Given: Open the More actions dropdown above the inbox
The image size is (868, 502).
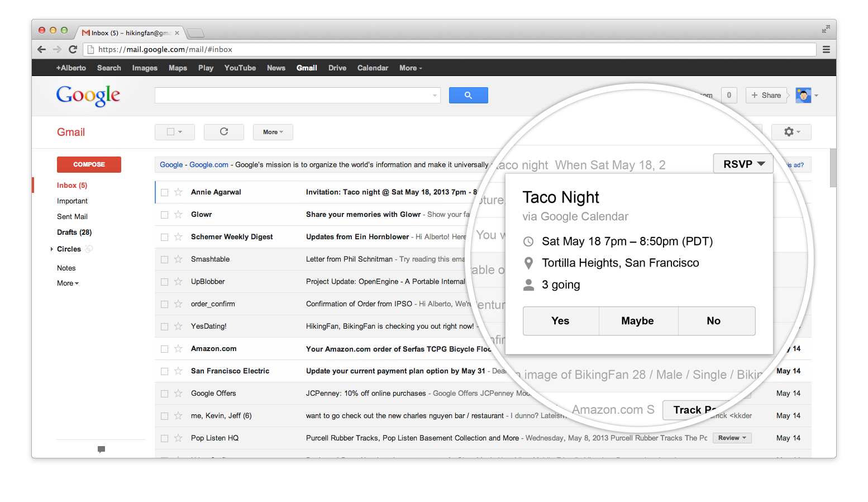Looking at the screenshot, I should click(273, 132).
